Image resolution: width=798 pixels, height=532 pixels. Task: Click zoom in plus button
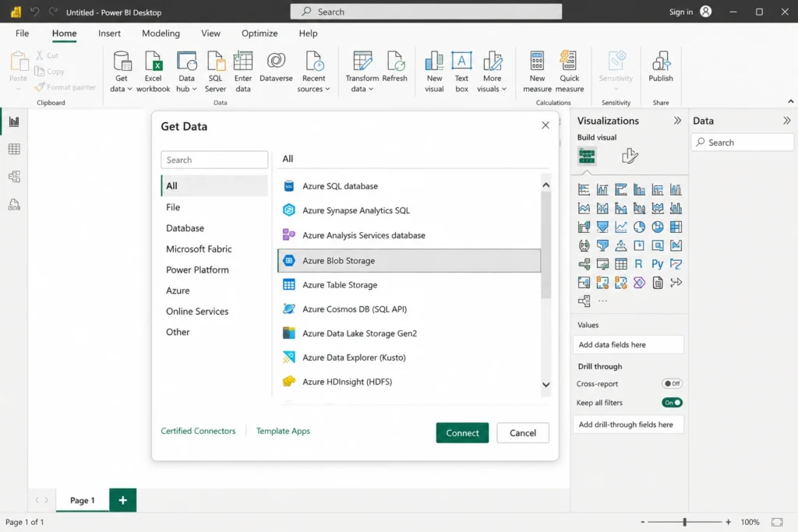coord(729,522)
